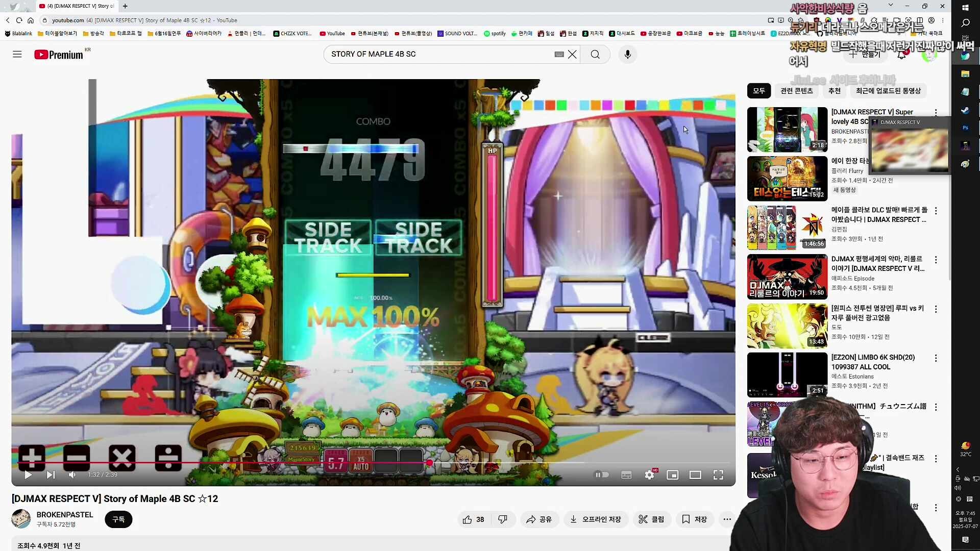
Task: Skip to next video
Action: [51, 475]
